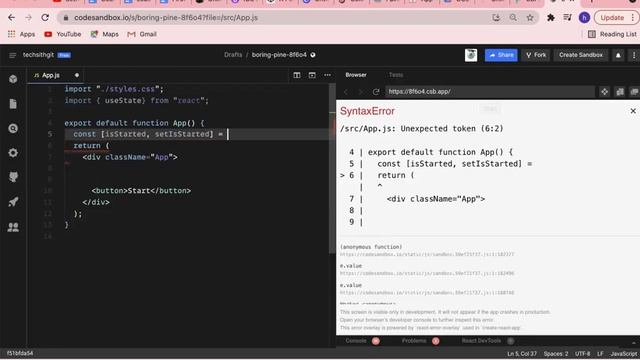Open the Console panel tab
Viewport: 640px width, 360px height.
coord(356,341)
